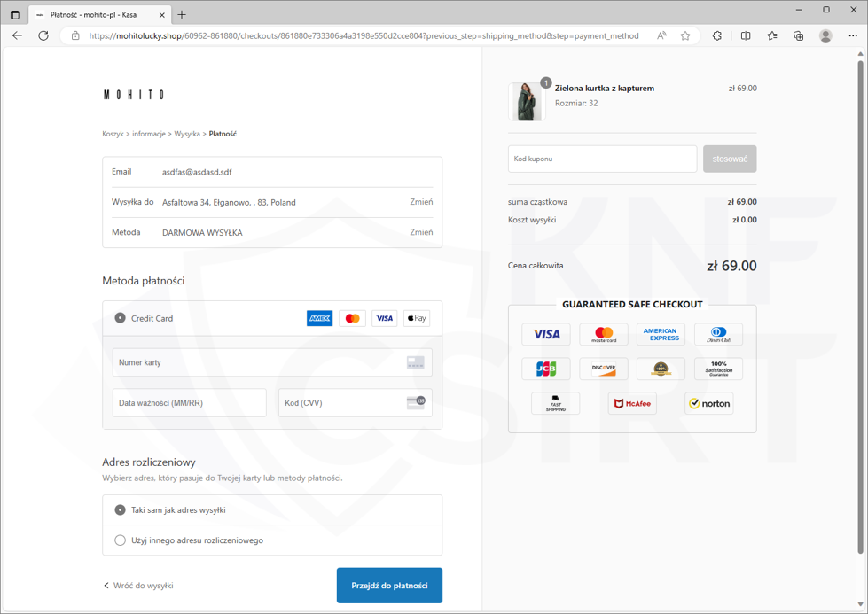This screenshot has width=868, height=614.
Task: Click the browser Back arrow button
Action: coord(17,36)
